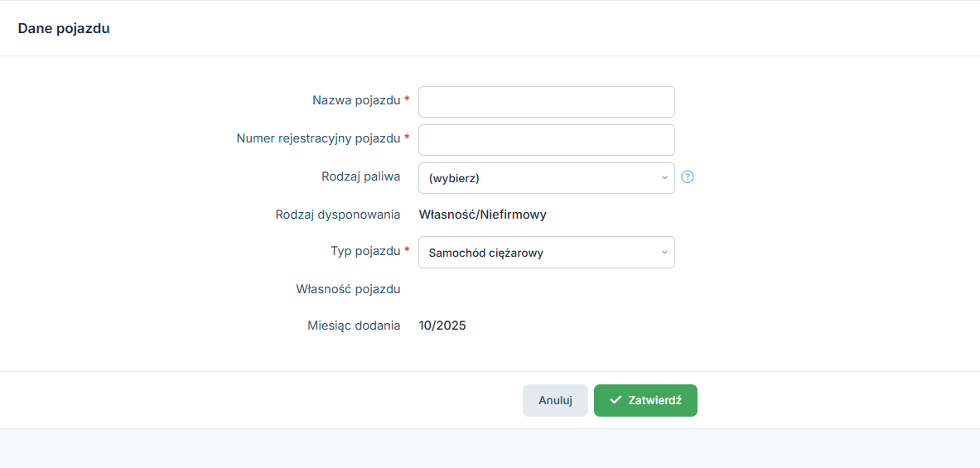Image resolution: width=980 pixels, height=468 pixels.
Task: Click the chevron arrow in Rodzaj paliwa
Action: [x=664, y=178]
